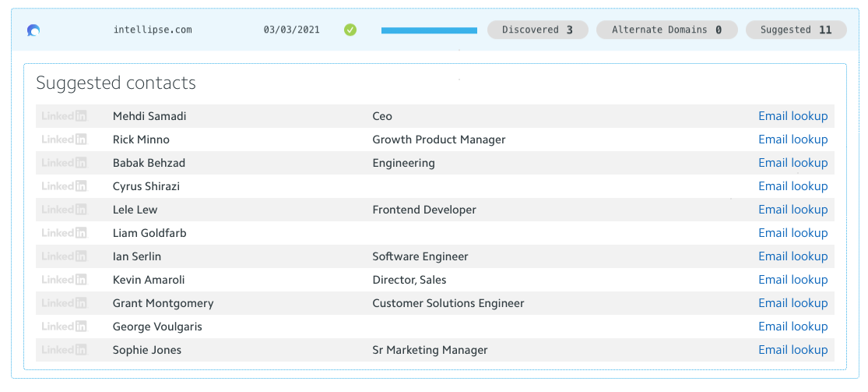Open LinkedIn icon for Mehdi Samadi
The image size is (868, 392).
(x=64, y=116)
